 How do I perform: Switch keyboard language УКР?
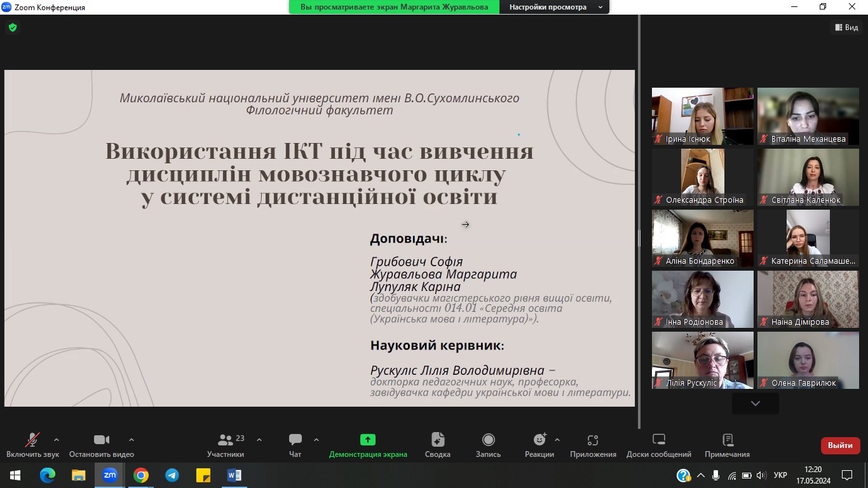(781, 475)
